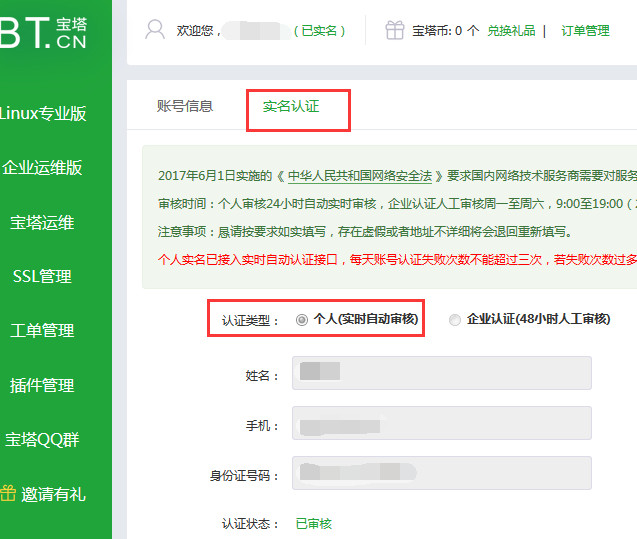Select 个人(实时自动审核) radio button
The height and width of the screenshot is (539, 637).
(x=301, y=320)
